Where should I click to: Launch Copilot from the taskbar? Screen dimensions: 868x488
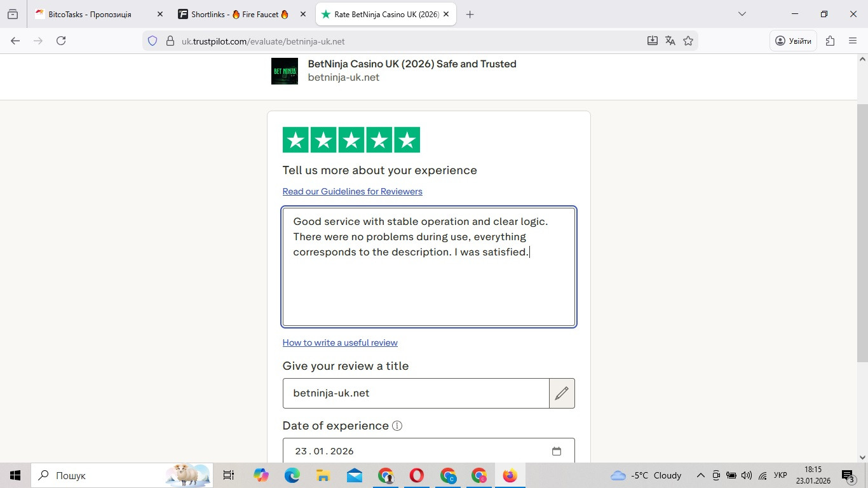(261, 475)
